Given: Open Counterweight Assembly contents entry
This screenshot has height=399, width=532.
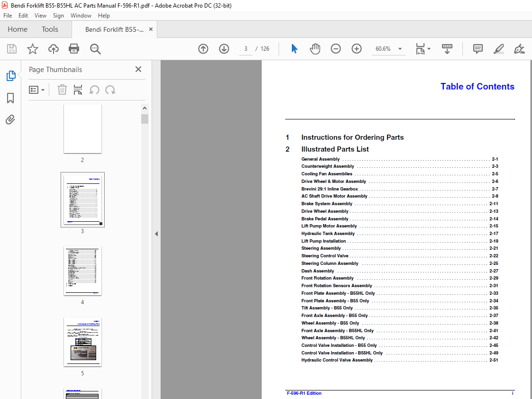Looking at the screenshot, I should tap(400, 166).
